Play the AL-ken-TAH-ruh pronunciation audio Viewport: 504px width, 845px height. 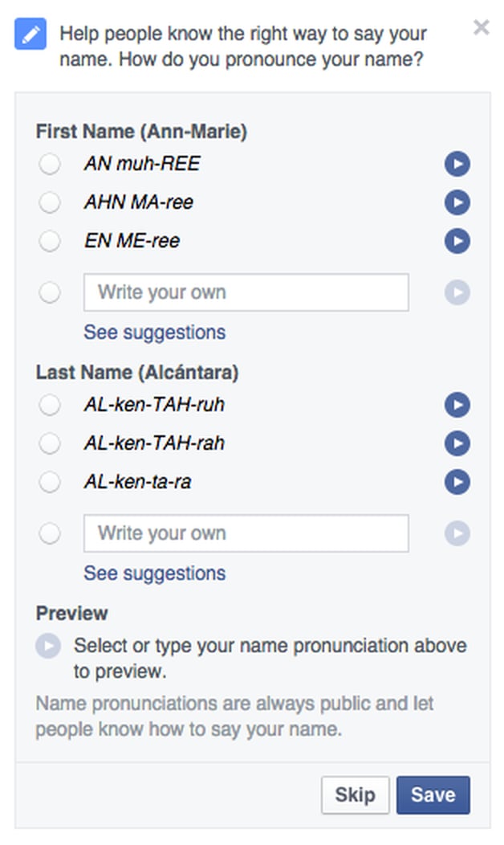457,405
